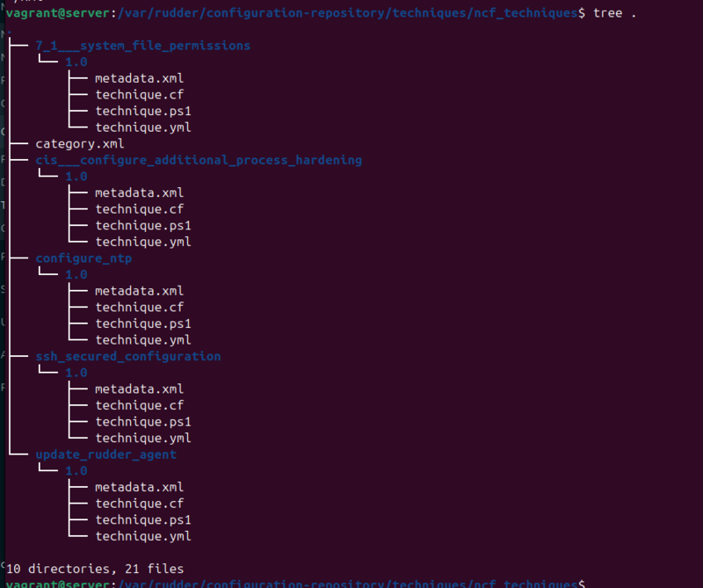The image size is (703, 588).
Task: Select technique.ps1 under update_rudder_agent
Action: click(143, 519)
